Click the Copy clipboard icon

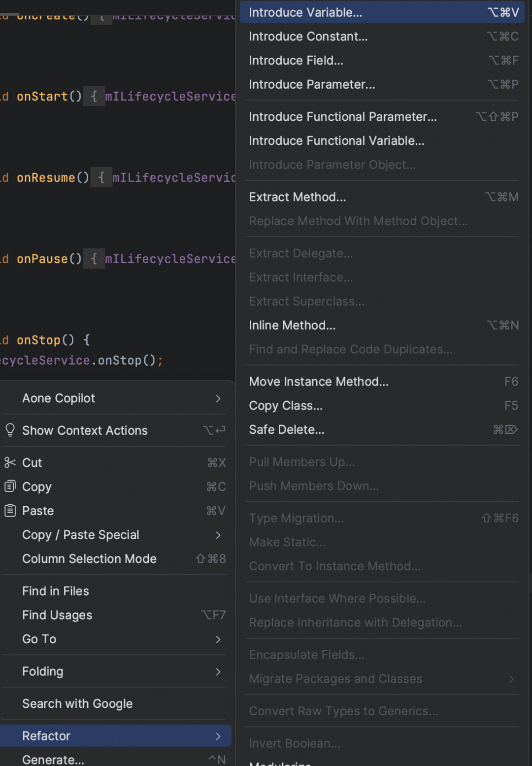(x=10, y=487)
